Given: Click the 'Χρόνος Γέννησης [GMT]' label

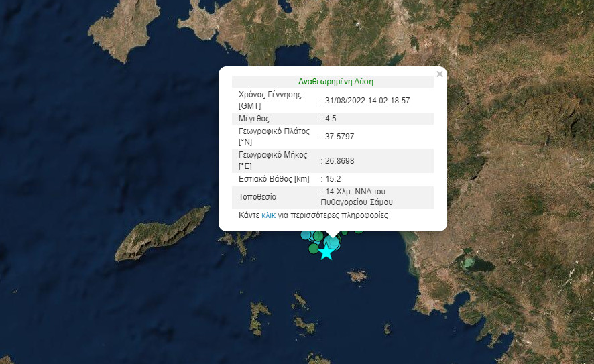Looking at the screenshot, I should pyautogui.click(x=270, y=100).
